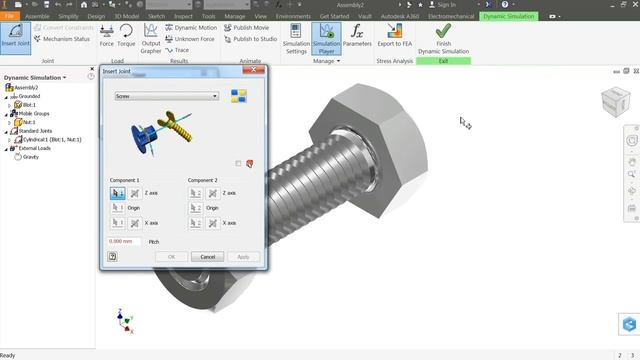640x360 pixels.
Task: Click Cancel in Insert Joint dialog
Action: click(x=207, y=257)
